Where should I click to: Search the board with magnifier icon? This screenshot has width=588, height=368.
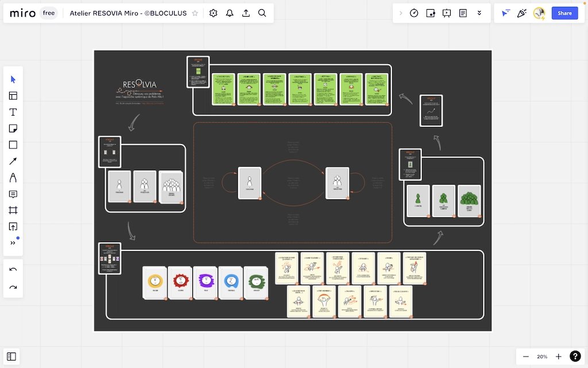pos(262,13)
